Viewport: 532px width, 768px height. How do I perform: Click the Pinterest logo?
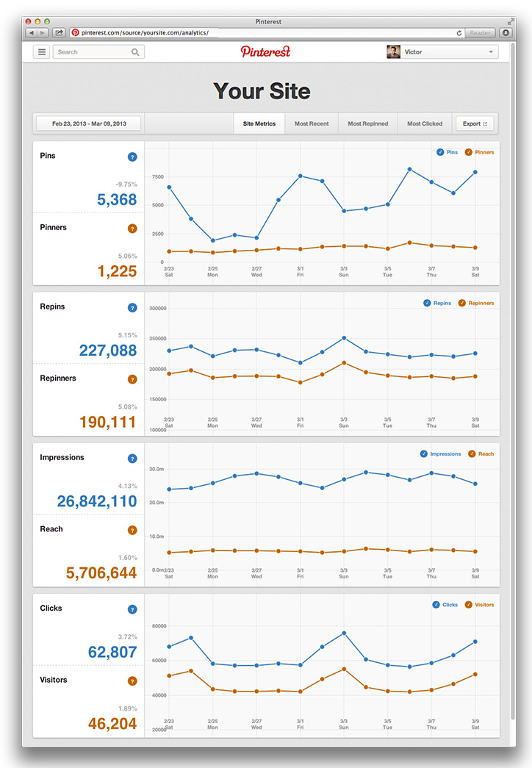point(266,51)
